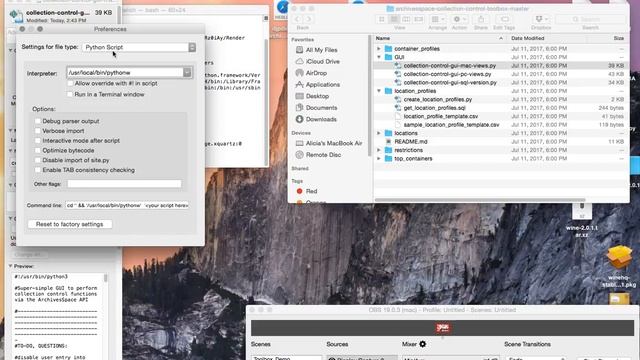Screen dimensions: 640x360
Task: Sort Finder list by Date Modified column
Action: (x=547, y=38)
